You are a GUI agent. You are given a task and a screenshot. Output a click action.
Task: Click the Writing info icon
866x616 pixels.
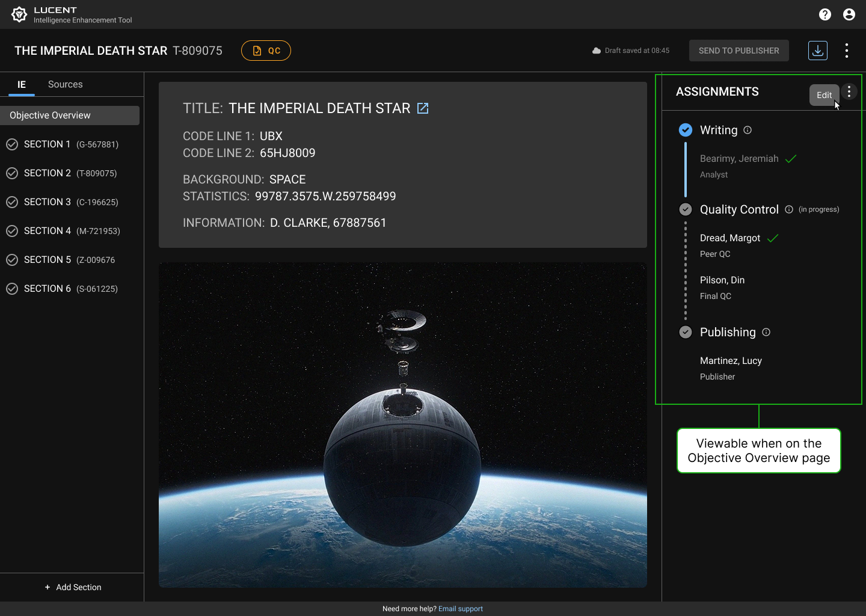click(x=748, y=130)
